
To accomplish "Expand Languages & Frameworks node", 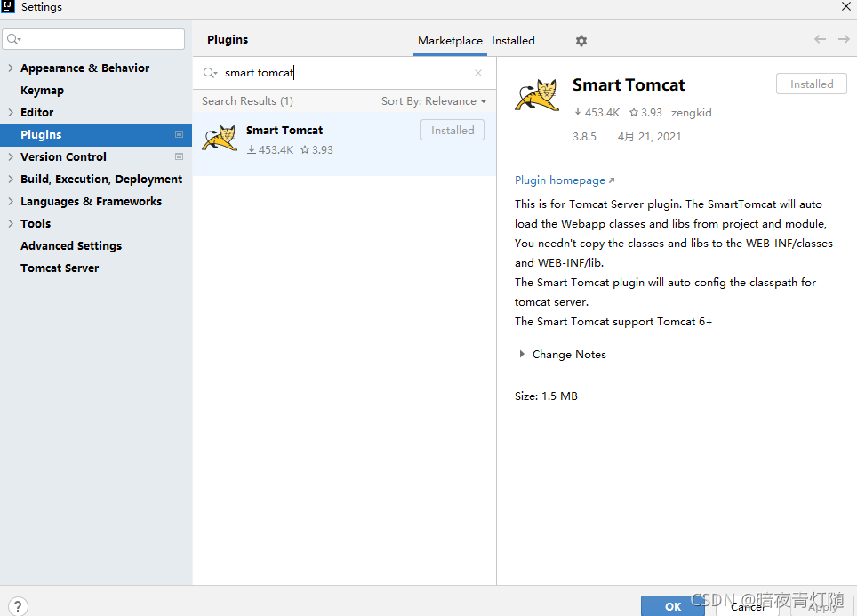I will [x=11, y=201].
